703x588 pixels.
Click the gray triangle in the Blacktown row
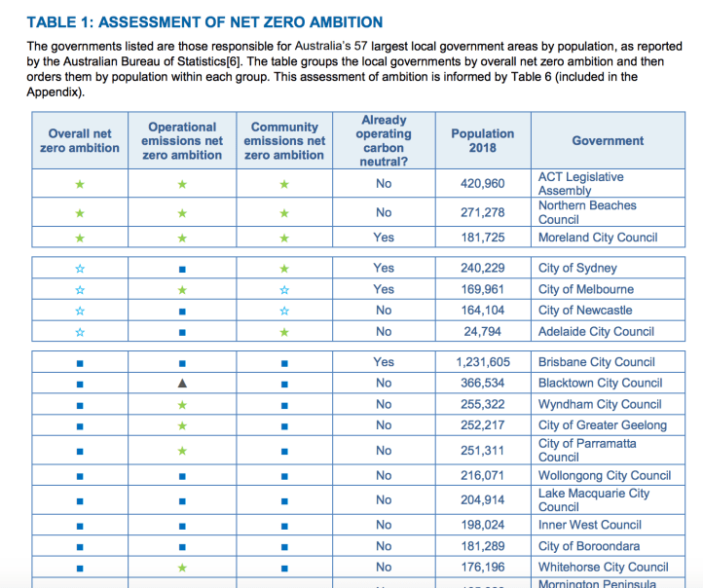(x=182, y=384)
